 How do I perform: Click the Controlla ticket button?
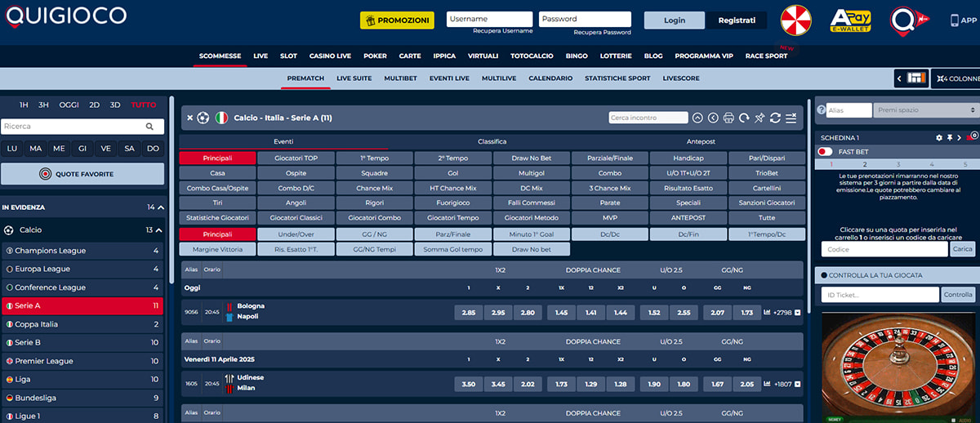coord(958,295)
